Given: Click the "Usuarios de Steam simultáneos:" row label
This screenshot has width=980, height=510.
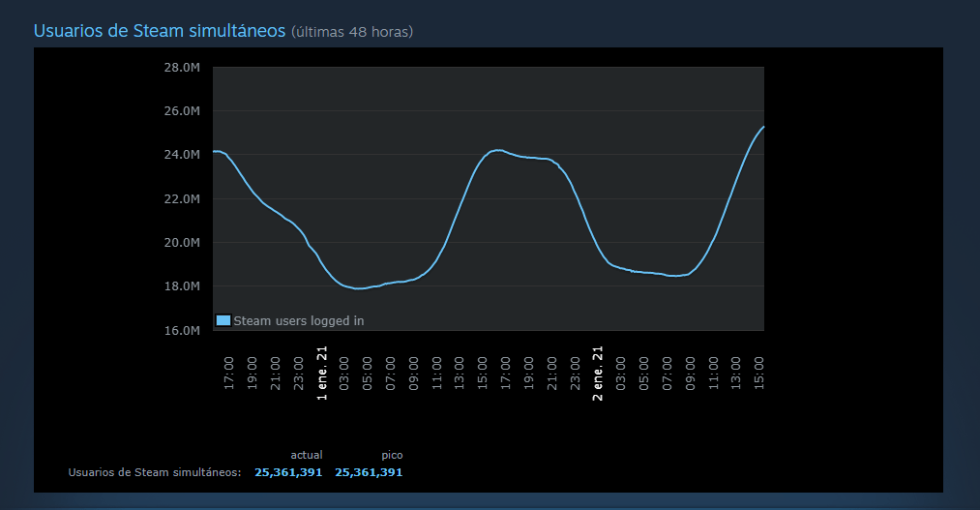Looking at the screenshot, I should coord(155,472).
